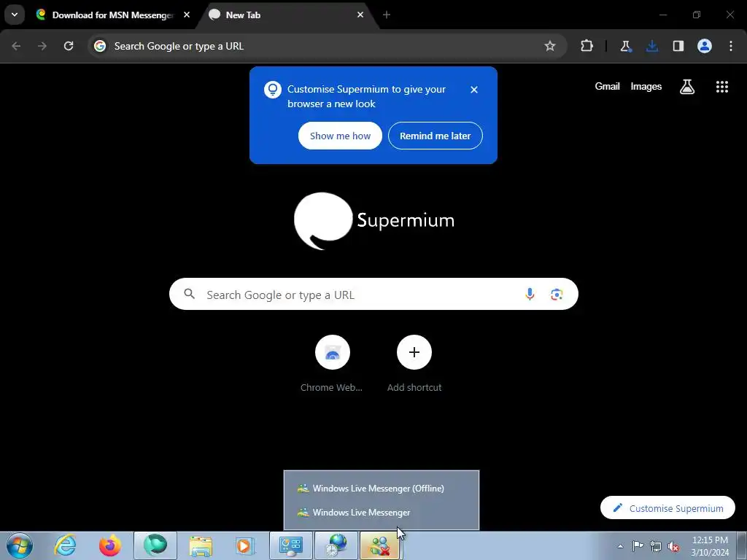Open the Google apps grid
The height and width of the screenshot is (560, 747).
721,86
